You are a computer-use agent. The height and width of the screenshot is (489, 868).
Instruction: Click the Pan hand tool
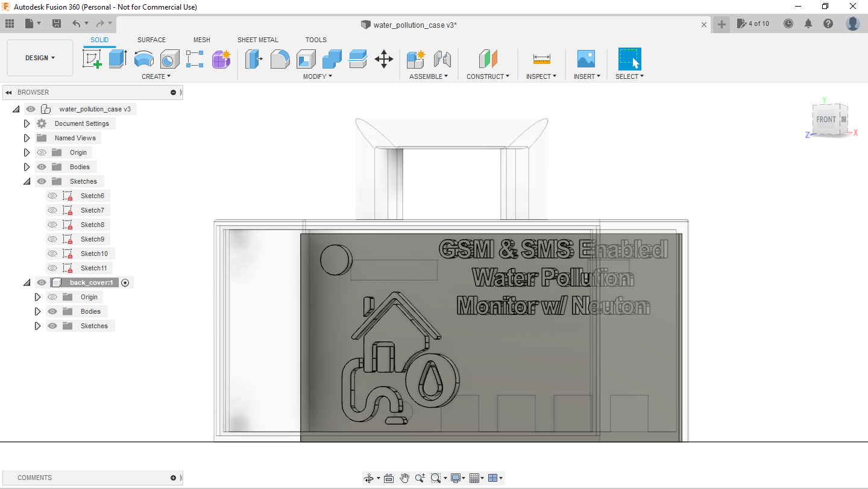[x=404, y=478]
